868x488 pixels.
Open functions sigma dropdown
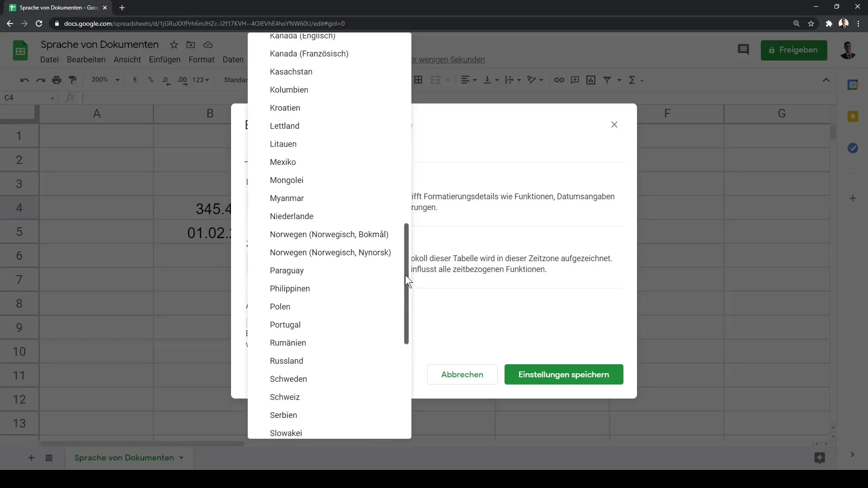coord(636,80)
